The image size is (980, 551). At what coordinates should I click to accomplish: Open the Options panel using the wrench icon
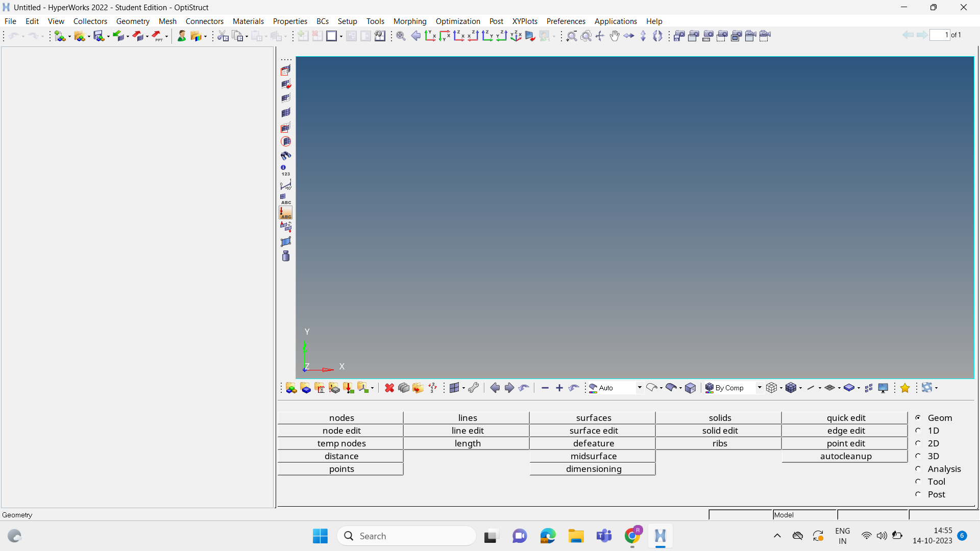[474, 388]
